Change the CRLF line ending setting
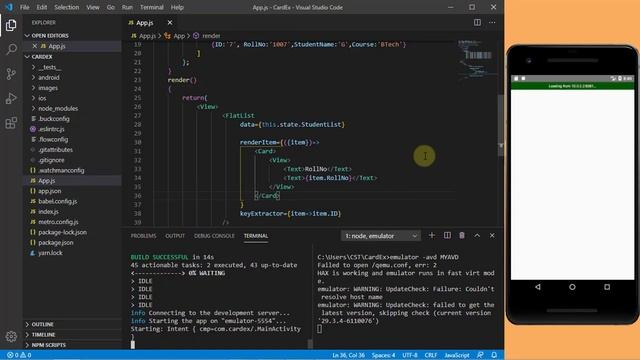640x360 pixels. coord(431,356)
